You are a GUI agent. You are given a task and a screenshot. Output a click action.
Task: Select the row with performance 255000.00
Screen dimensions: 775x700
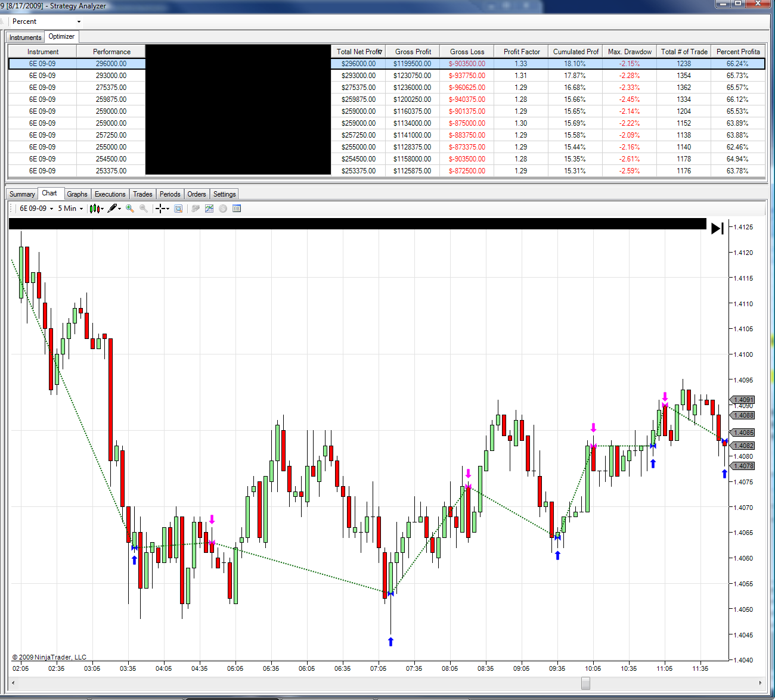(x=387, y=147)
